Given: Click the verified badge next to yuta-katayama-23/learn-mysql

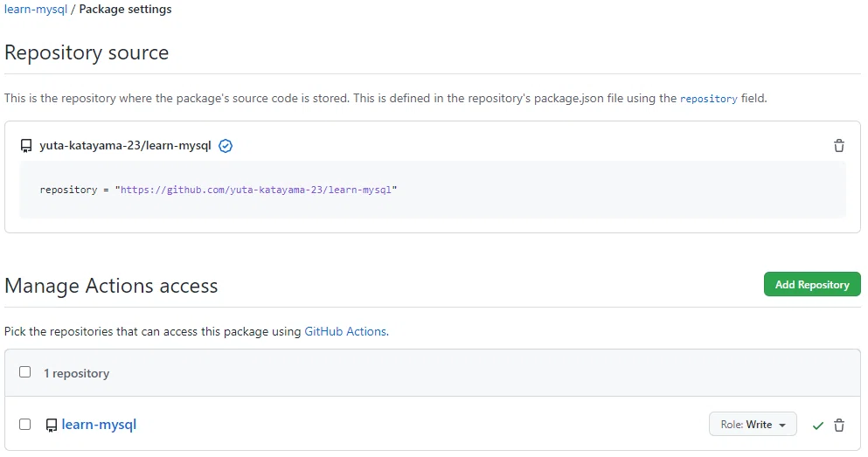Looking at the screenshot, I should click(226, 146).
